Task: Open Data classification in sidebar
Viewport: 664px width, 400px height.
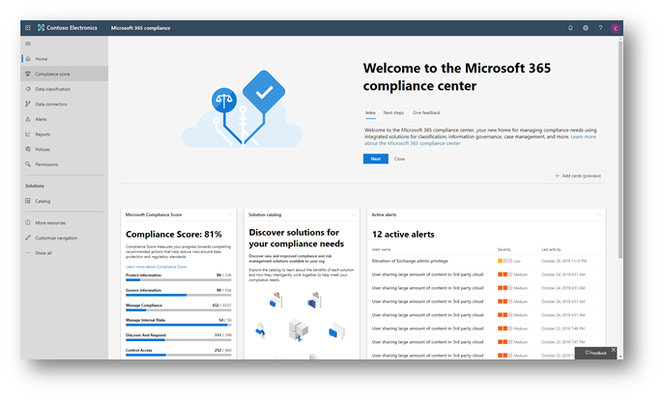Action: point(64,89)
